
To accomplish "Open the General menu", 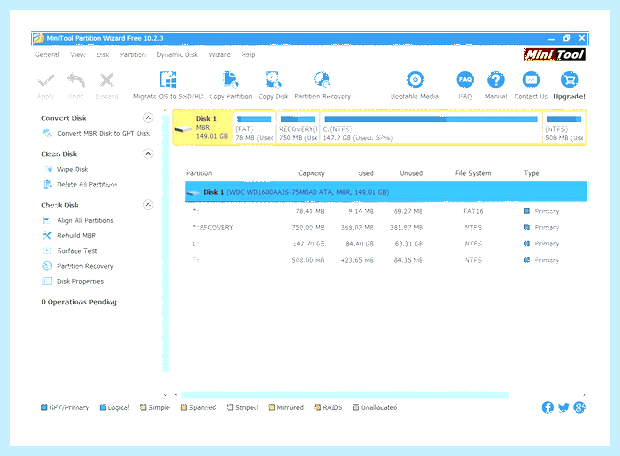I will click(47, 55).
